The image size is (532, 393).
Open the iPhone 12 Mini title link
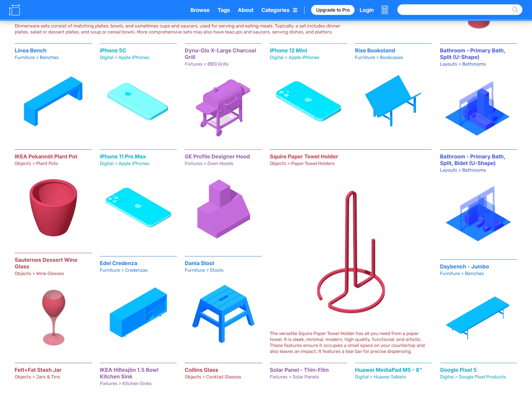(288, 50)
